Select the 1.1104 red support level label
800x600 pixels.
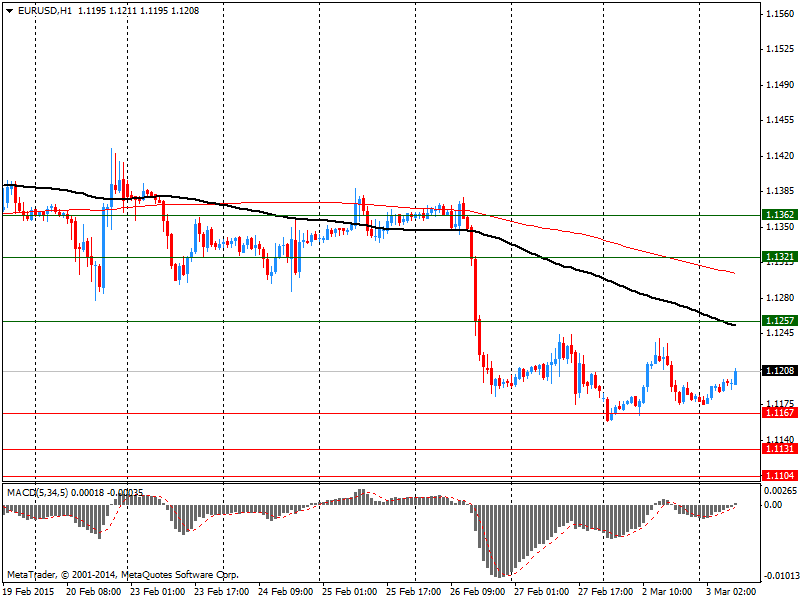pos(779,476)
